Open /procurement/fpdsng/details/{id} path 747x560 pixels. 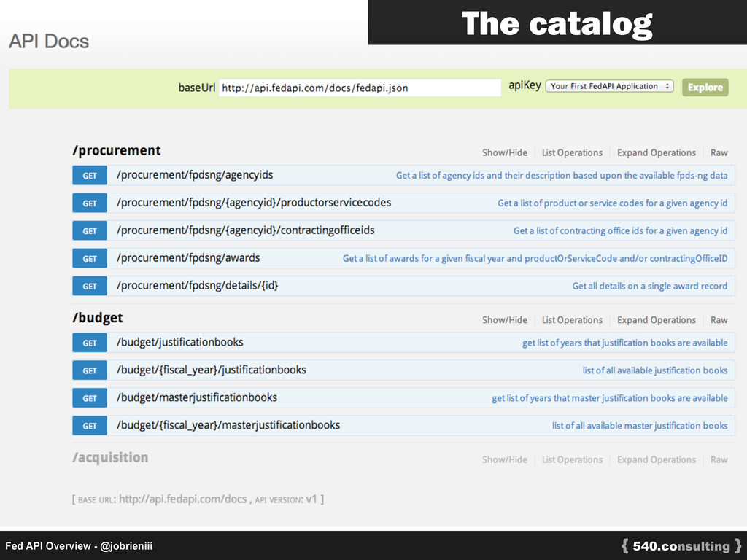click(197, 285)
